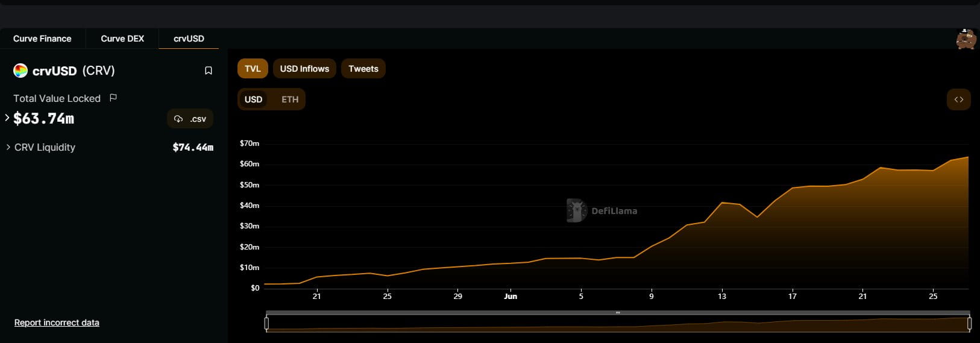The image size is (980, 343).
Task: Select USD denomination for the chart
Action: pos(253,99)
